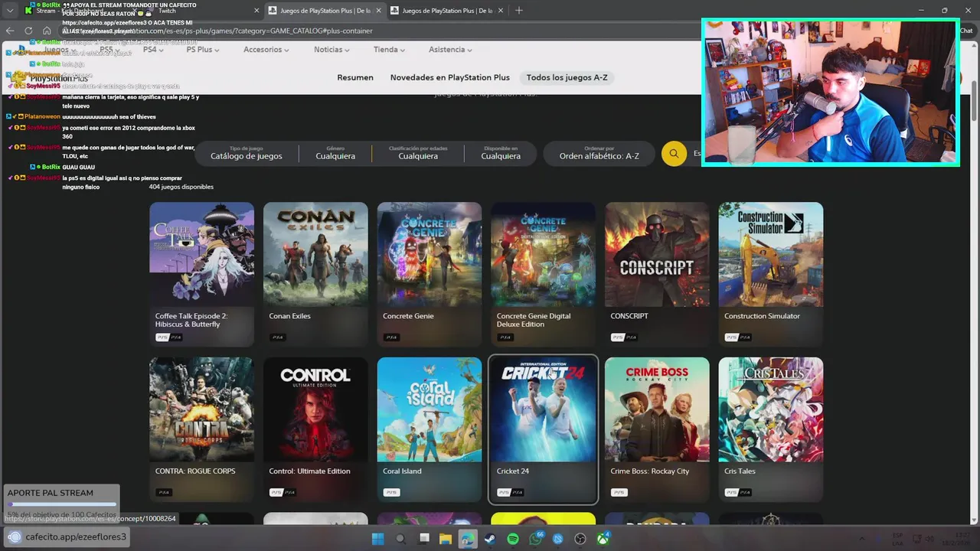This screenshot has height=551, width=980.
Task: Open Windows Start menu
Action: pos(377,539)
